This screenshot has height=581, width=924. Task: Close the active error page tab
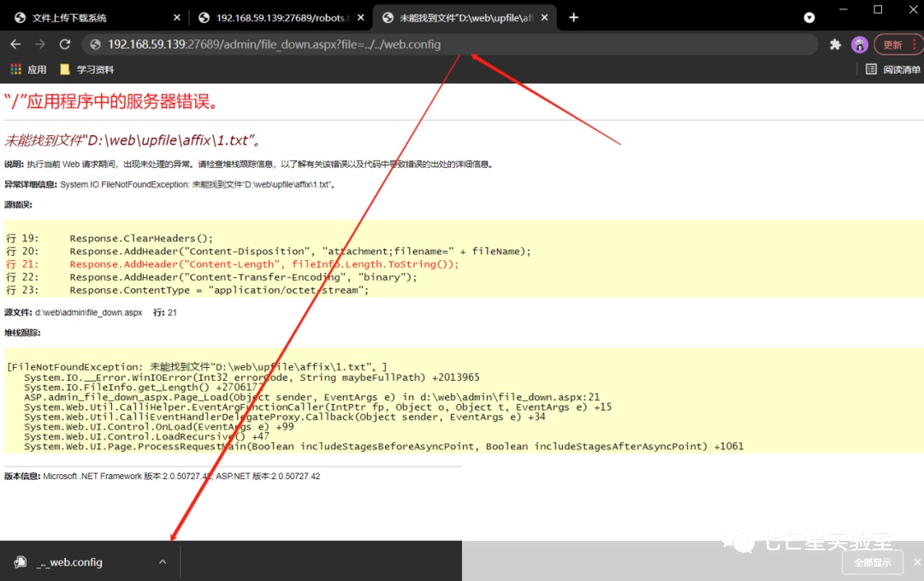click(544, 18)
